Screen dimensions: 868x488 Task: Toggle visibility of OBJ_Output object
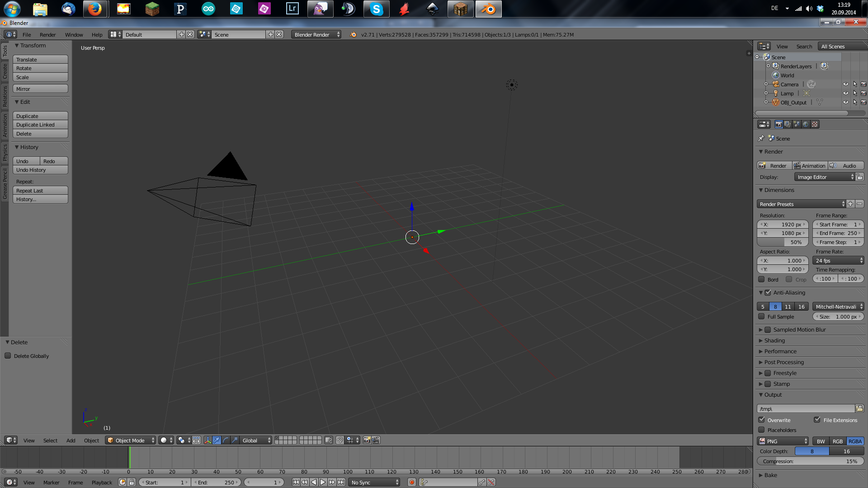(x=845, y=102)
